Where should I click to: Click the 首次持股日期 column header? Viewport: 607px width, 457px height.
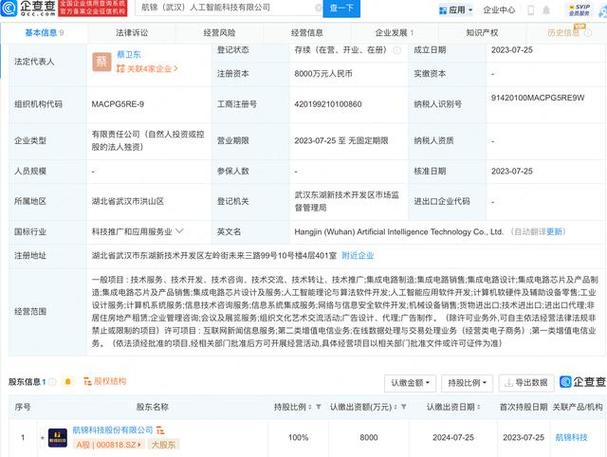pos(523,407)
